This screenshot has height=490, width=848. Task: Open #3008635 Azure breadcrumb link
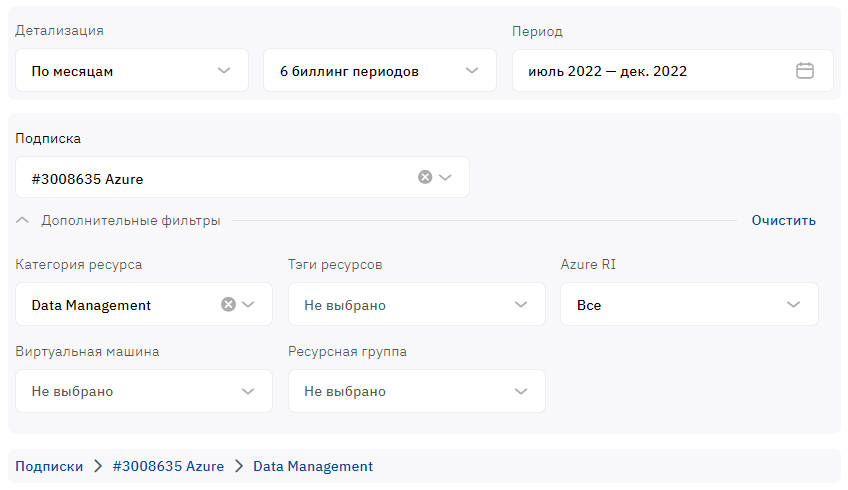coord(168,466)
